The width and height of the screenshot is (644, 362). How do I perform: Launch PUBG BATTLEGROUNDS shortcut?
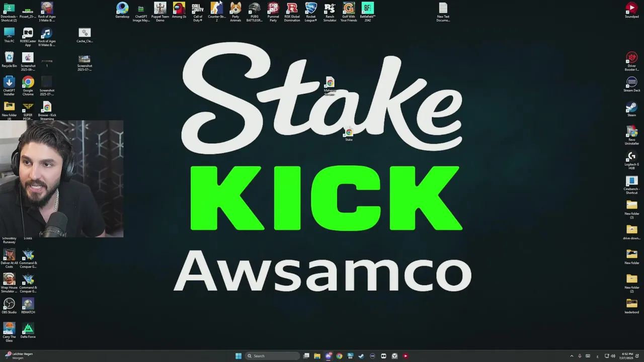click(x=255, y=12)
